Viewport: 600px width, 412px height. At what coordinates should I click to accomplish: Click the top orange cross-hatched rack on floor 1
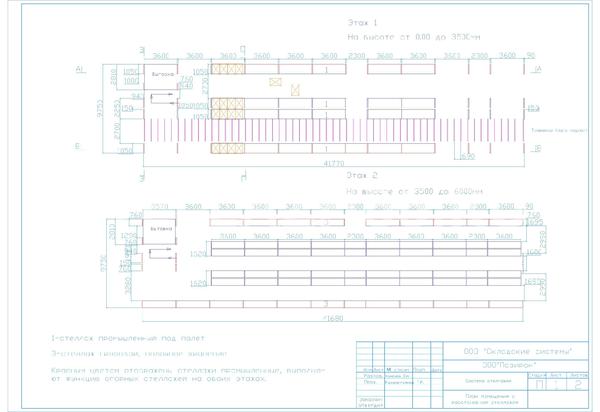coord(230,71)
